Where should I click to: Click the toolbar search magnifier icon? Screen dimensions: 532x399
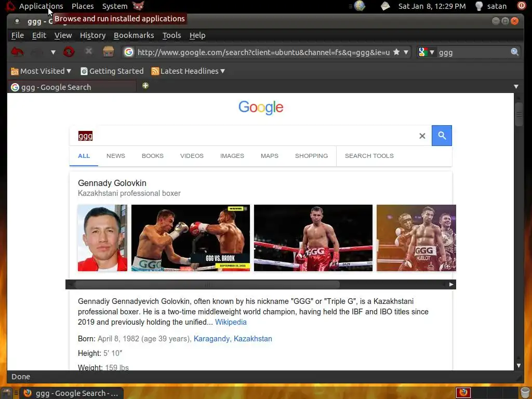(x=515, y=52)
